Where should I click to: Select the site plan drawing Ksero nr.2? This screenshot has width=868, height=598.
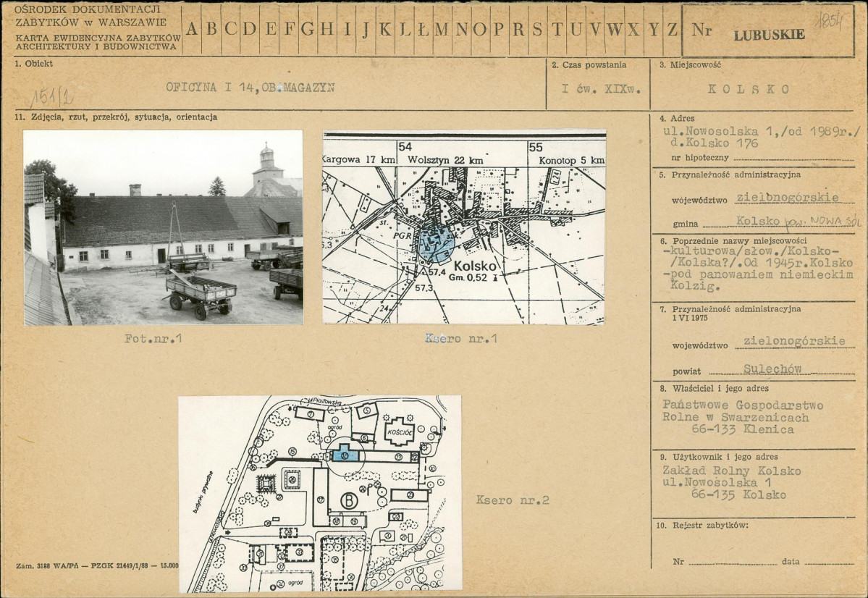(x=319, y=493)
